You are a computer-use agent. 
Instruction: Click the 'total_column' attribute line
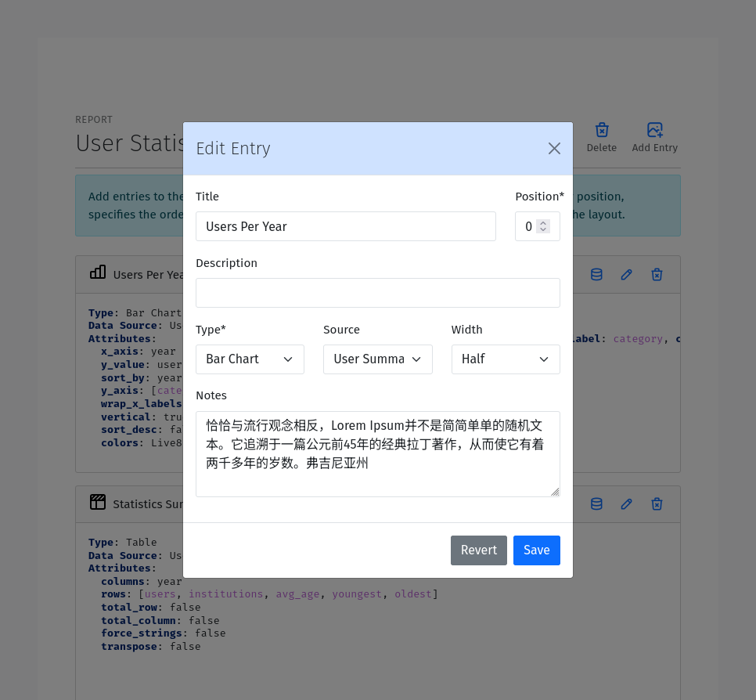160,620
